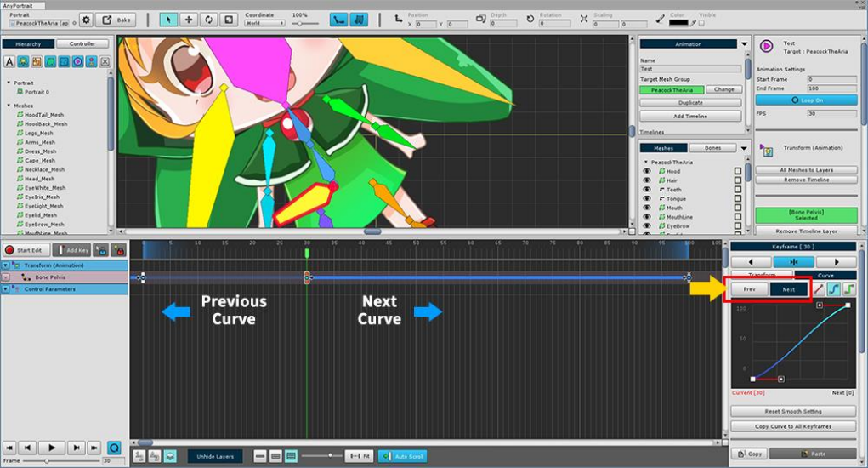This screenshot has width=868, height=468.
Task: Toggle the Visible checkbox in toolbar
Action: [701, 23]
